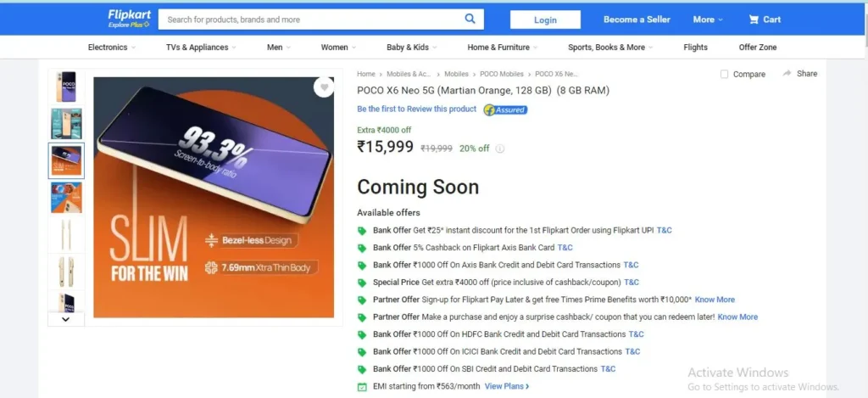Click the price info circle icon
The width and height of the screenshot is (868, 398).
pos(499,149)
